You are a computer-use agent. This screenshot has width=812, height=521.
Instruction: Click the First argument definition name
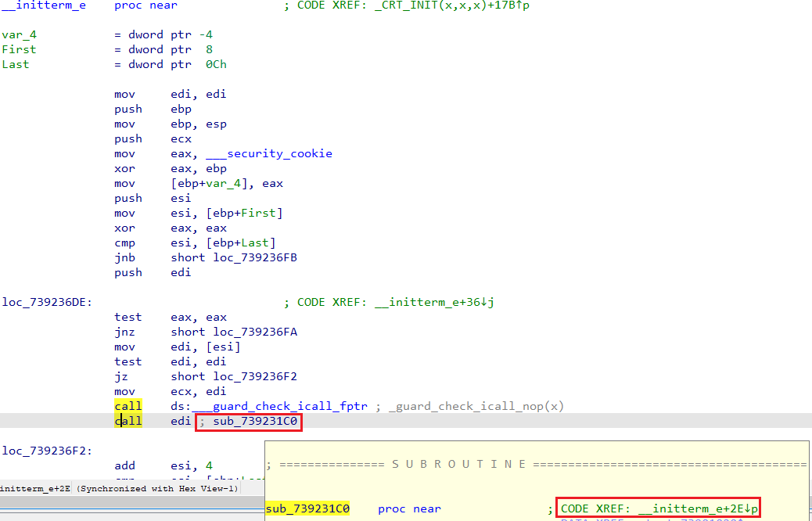tap(19, 50)
